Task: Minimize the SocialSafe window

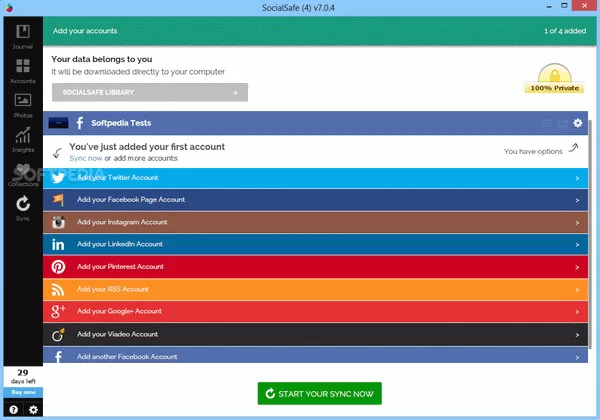Action: 549,7
